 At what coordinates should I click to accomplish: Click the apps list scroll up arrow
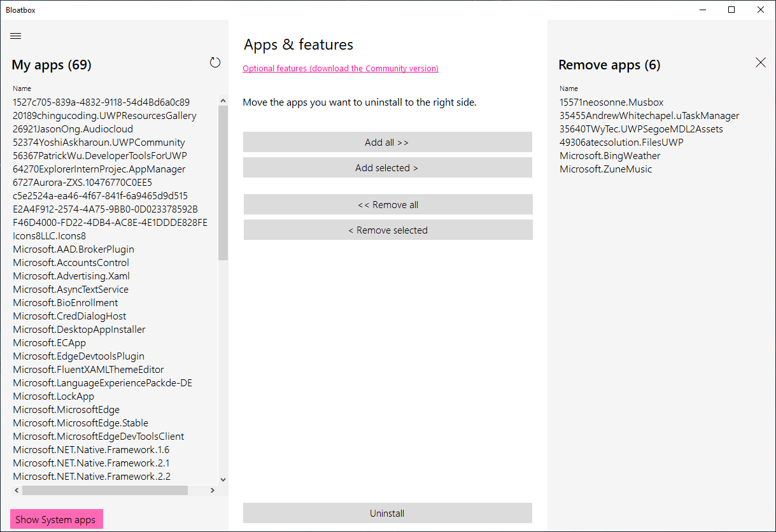pyautogui.click(x=223, y=101)
